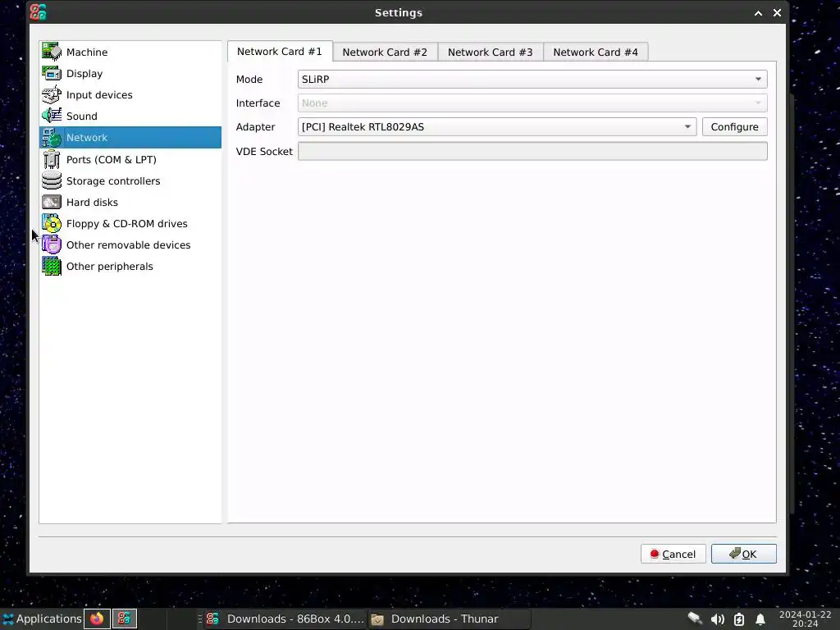Screen dimensions: 840x630
Task: Switch to Downloads - Thunar taskbar window
Action: pyautogui.click(x=449, y=619)
